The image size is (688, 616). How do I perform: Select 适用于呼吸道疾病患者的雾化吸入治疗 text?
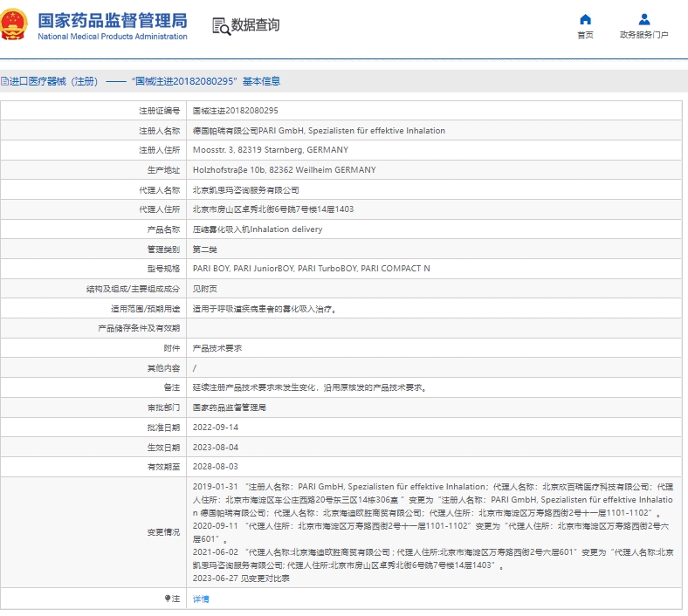265,309
